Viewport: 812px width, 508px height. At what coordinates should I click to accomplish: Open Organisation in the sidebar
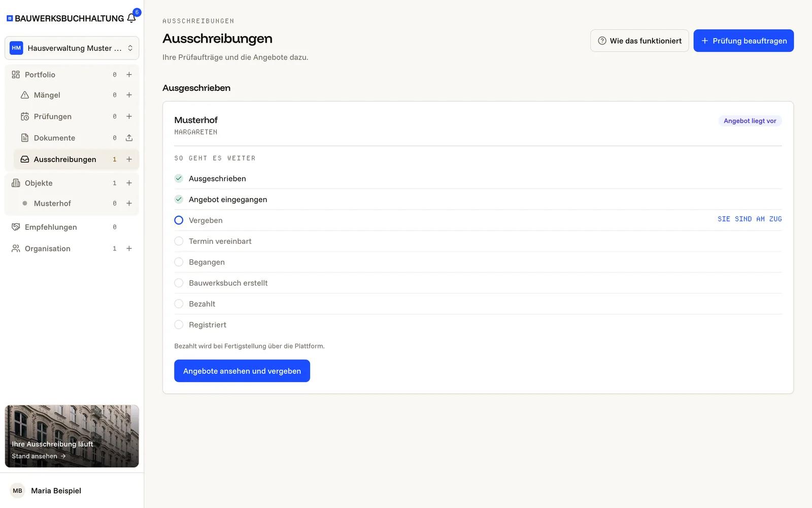tap(48, 248)
